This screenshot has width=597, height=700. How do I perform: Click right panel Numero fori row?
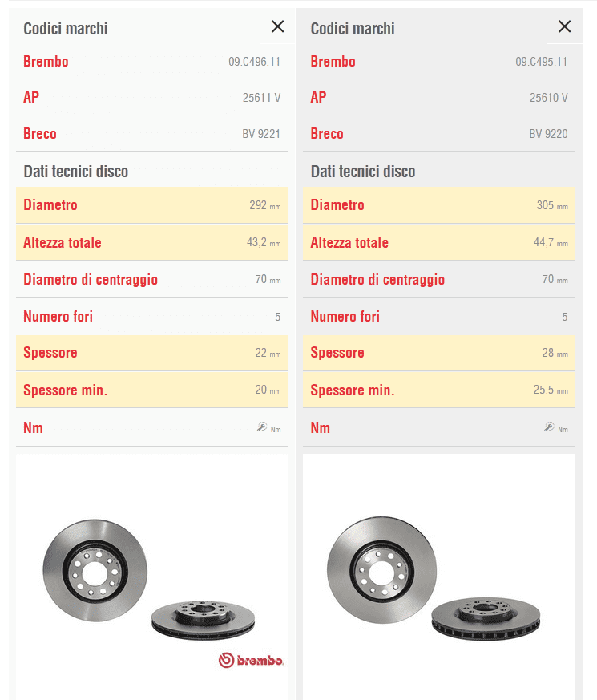[439, 317]
